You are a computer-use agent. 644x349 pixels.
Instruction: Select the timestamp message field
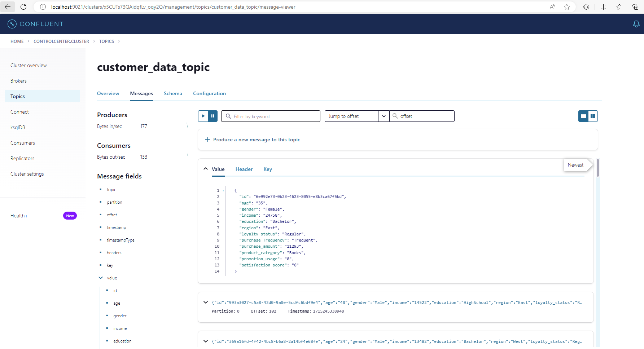[116, 227]
